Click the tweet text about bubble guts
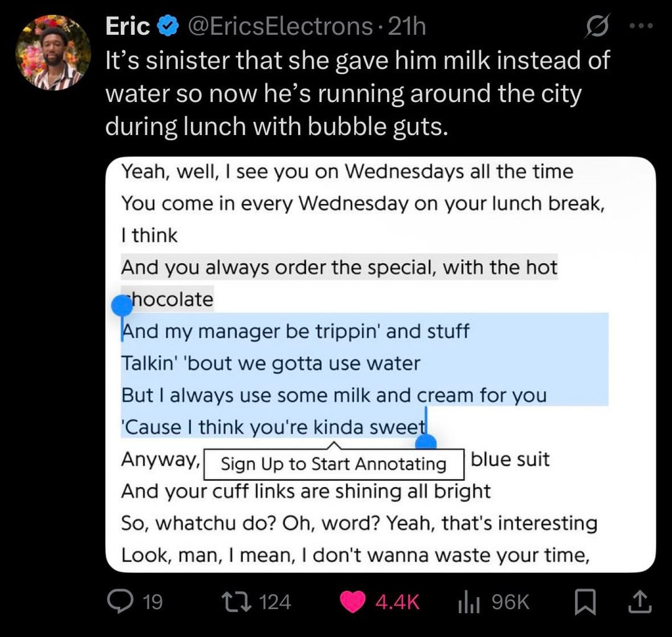The height and width of the screenshot is (637, 672). pyautogui.click(x=357, y=93)
